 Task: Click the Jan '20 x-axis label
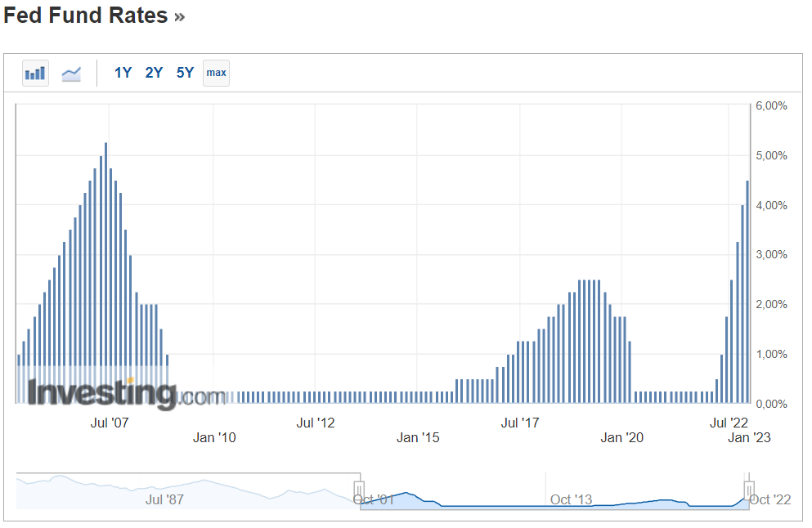pyautogui.click(x=621, y=438)
